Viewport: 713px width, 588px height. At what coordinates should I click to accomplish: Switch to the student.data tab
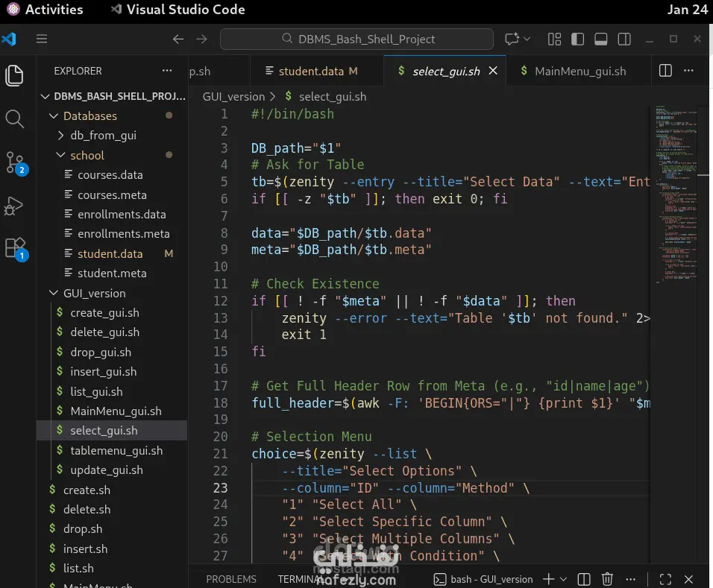311,72
